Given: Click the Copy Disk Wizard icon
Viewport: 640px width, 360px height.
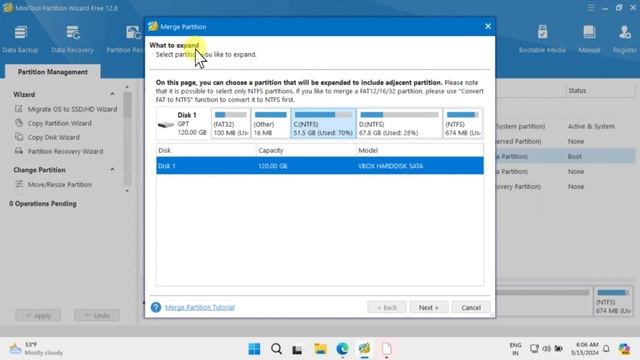Looking at the screenshot, I should (x=19, y=137).
